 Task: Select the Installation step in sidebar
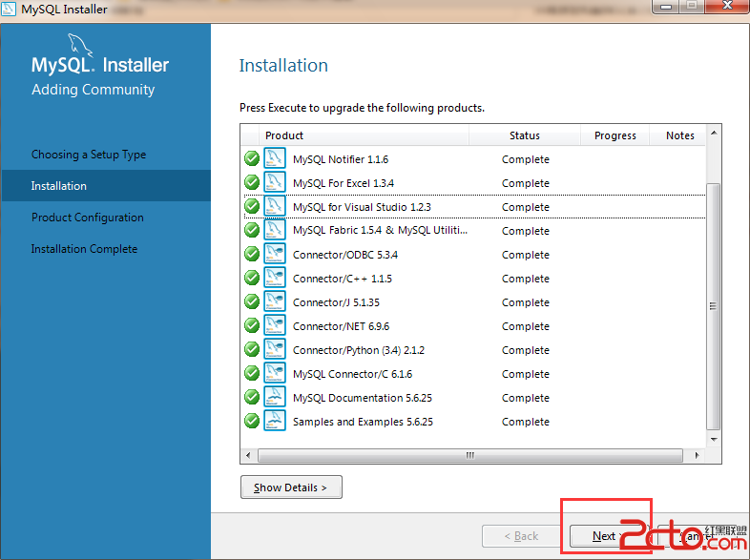106,185
